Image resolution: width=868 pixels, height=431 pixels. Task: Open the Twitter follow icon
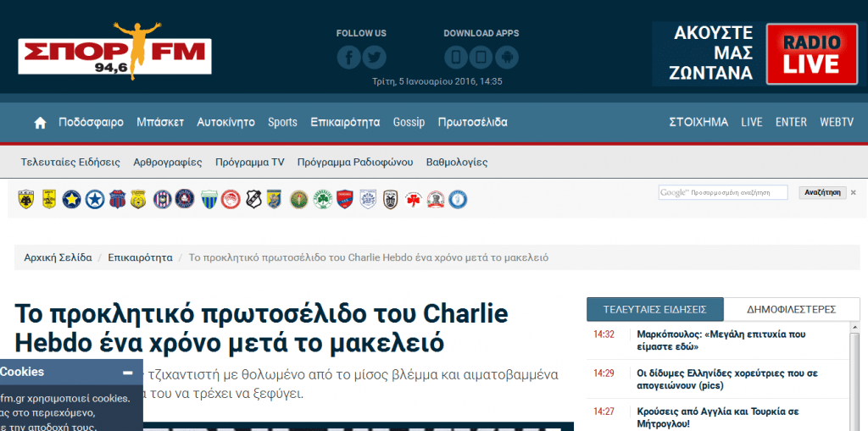[374, 57]
